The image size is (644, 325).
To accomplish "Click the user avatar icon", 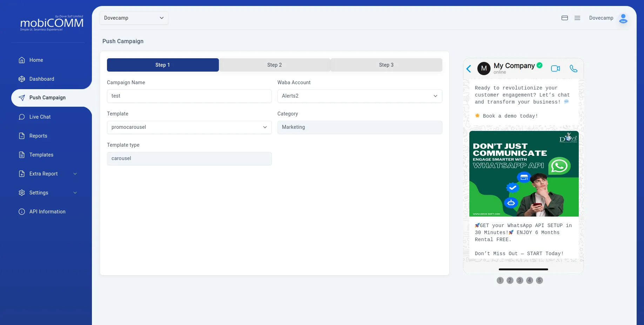I will click(x=623, y=18).
